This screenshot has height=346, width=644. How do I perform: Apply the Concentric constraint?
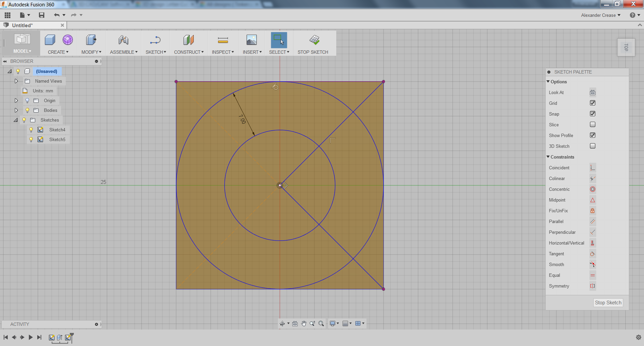(x=592, y=189)
